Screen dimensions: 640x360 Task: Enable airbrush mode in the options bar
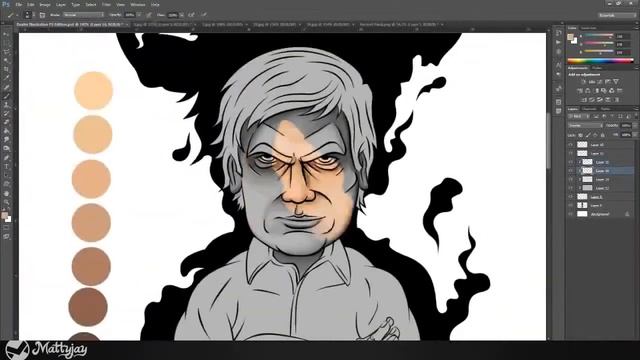191,15
